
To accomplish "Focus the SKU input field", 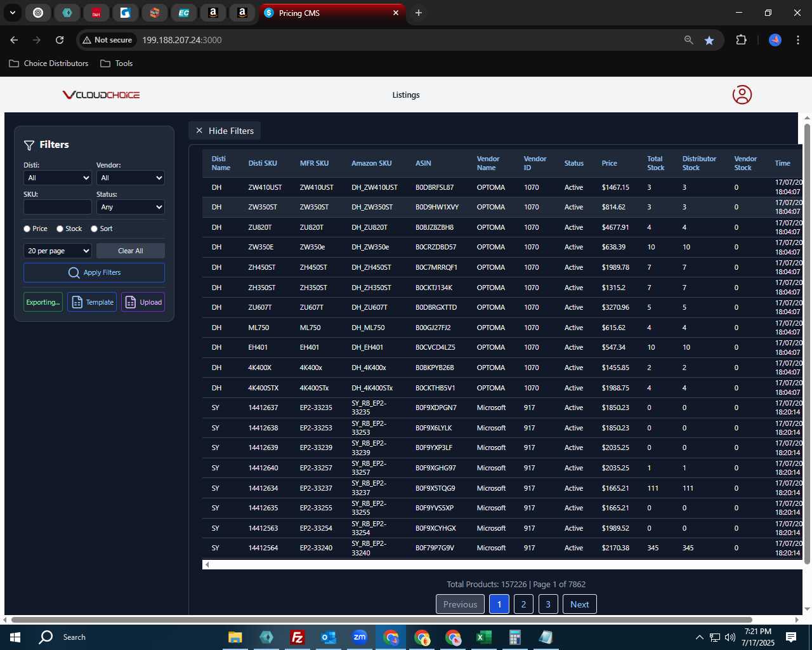I will 58,207.
